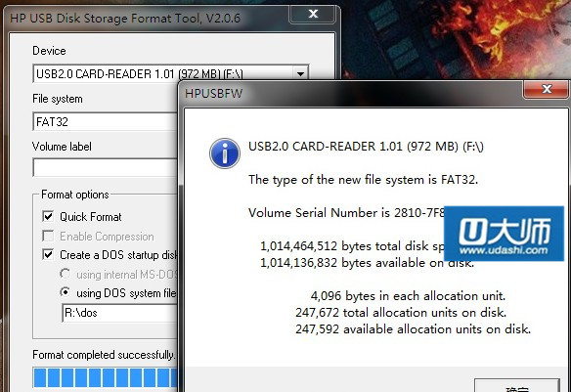The image size is (571, 392).
Task: Click the USB2.0 CARD-READER heading in HPUSBFW dialog
Action: click(366, 147)
